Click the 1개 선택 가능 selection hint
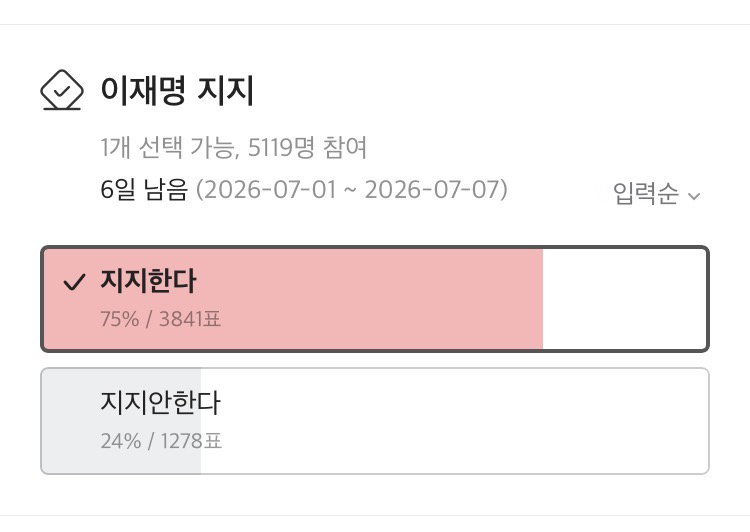The image size is (750, 532). pyautogui.click(x=167, y=147)
